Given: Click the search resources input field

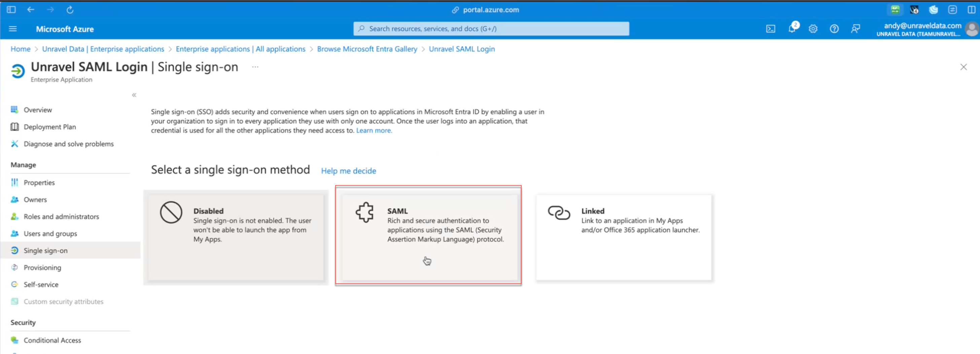Looking at the screenshot, I should 491,29.
